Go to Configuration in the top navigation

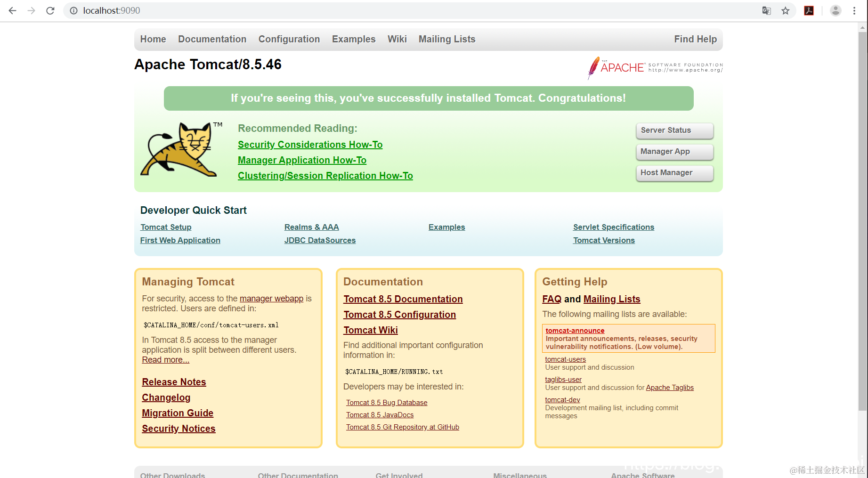click(x=289, y=39)
